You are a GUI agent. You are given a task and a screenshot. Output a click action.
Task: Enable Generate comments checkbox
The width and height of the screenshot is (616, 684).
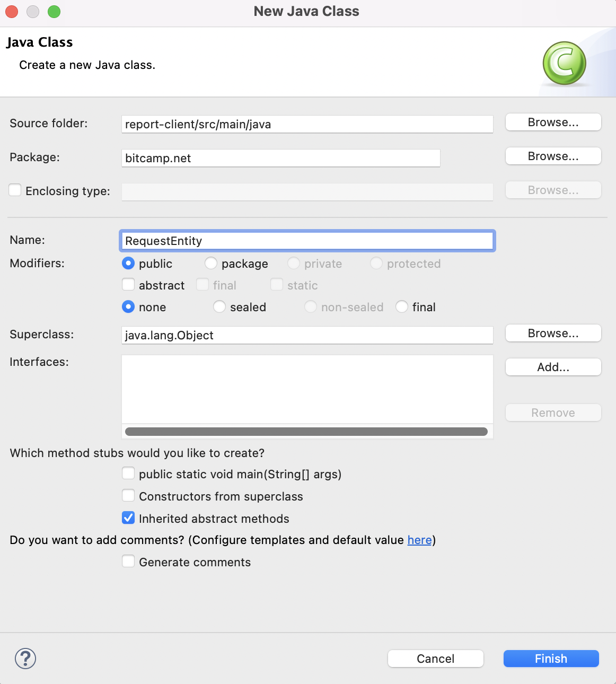click(x=128, y=562)
